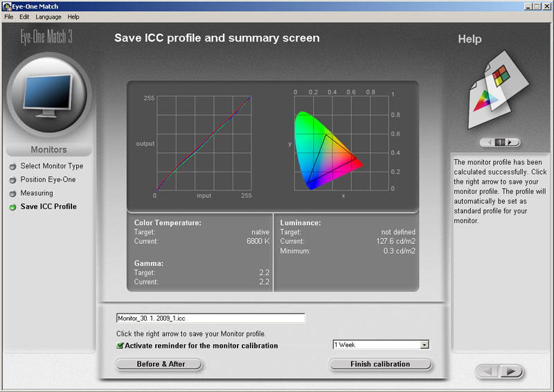Click the help page number 1
Image resolution: width=554 pixels, height=392 pixels.
499,143
